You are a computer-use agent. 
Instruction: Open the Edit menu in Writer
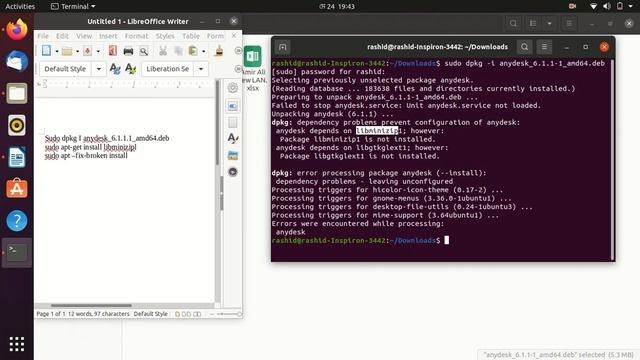62,36
